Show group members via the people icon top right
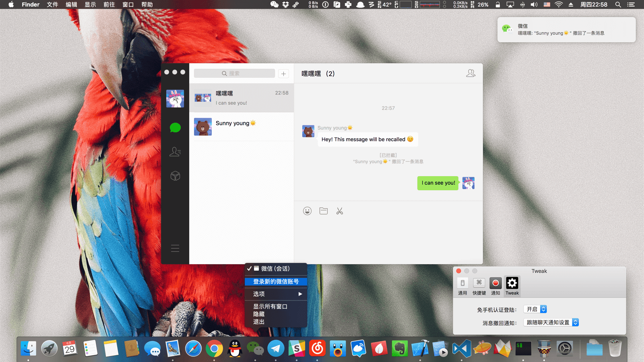The width and height of the screenshot is (644, 362). 470,73
